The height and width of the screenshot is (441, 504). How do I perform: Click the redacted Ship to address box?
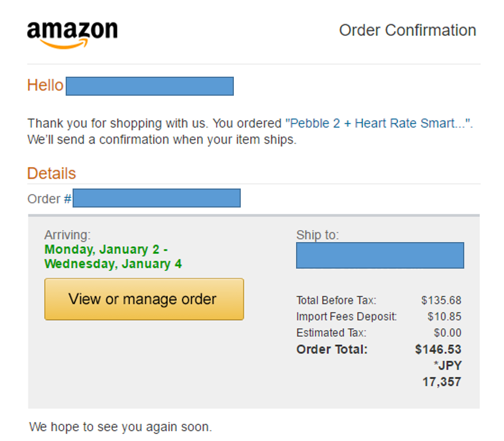pyautogui.click(x=380, y=255)
